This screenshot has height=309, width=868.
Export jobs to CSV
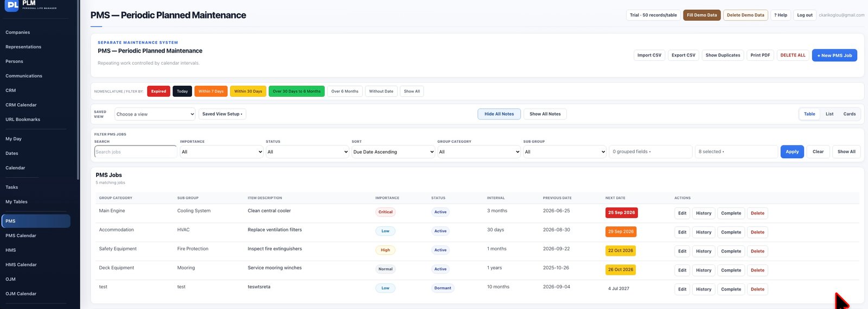pyautogui.click(x=683, y=55)
